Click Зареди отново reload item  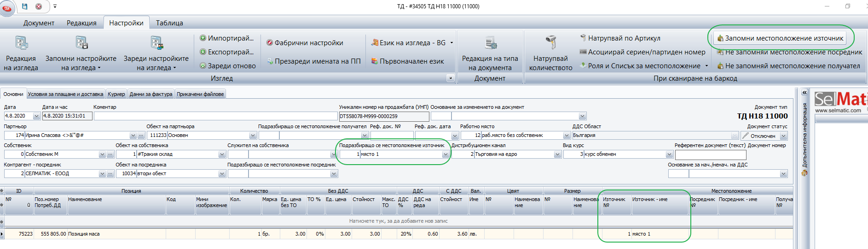click(x=228, y=65)
